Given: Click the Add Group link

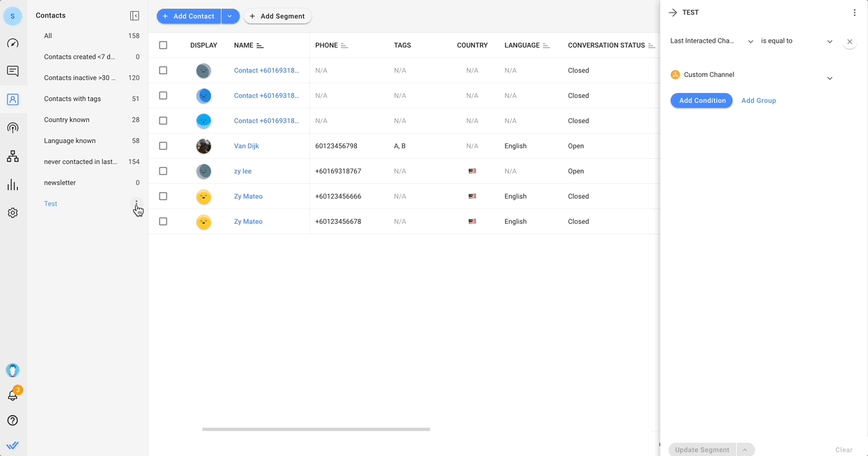Looking at the screenshot, I should click(758, 101).
